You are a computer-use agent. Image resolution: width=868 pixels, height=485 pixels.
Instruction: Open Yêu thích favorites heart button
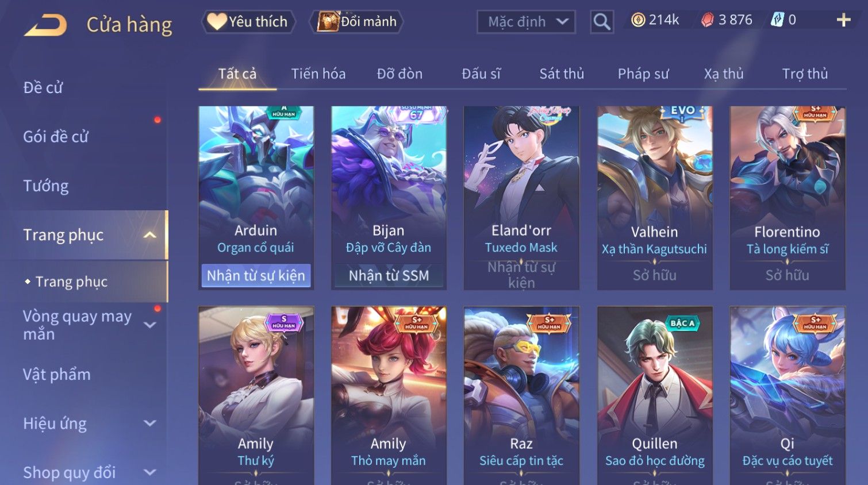pos(248,22)
